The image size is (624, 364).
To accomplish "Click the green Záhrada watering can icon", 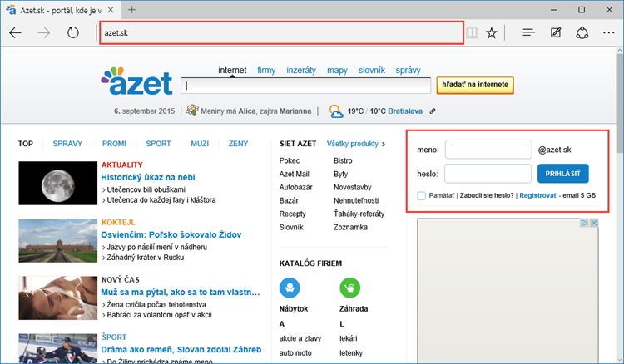I will click(350, 288).
